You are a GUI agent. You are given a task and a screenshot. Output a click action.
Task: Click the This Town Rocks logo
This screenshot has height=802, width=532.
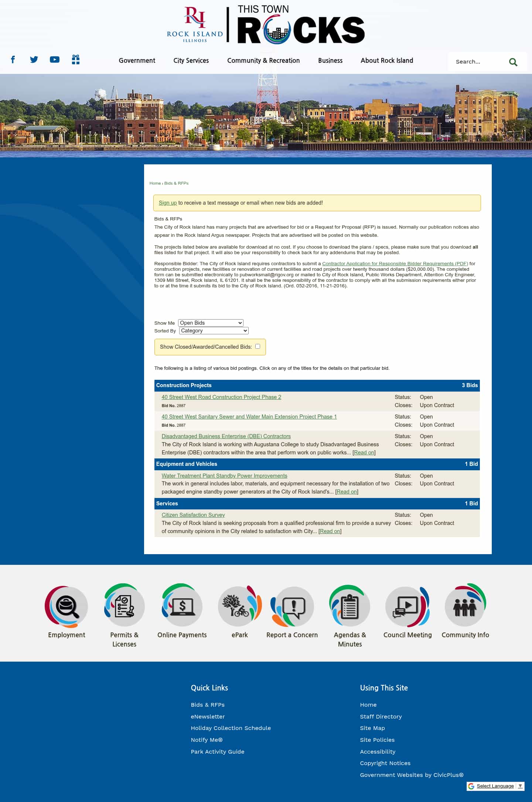coord(301,24)
